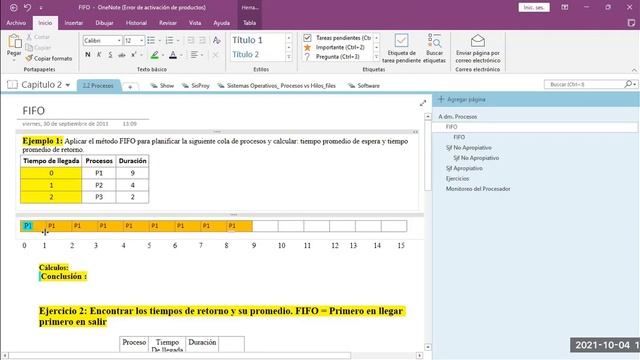Apply the text highlight pen

point(154,55)
